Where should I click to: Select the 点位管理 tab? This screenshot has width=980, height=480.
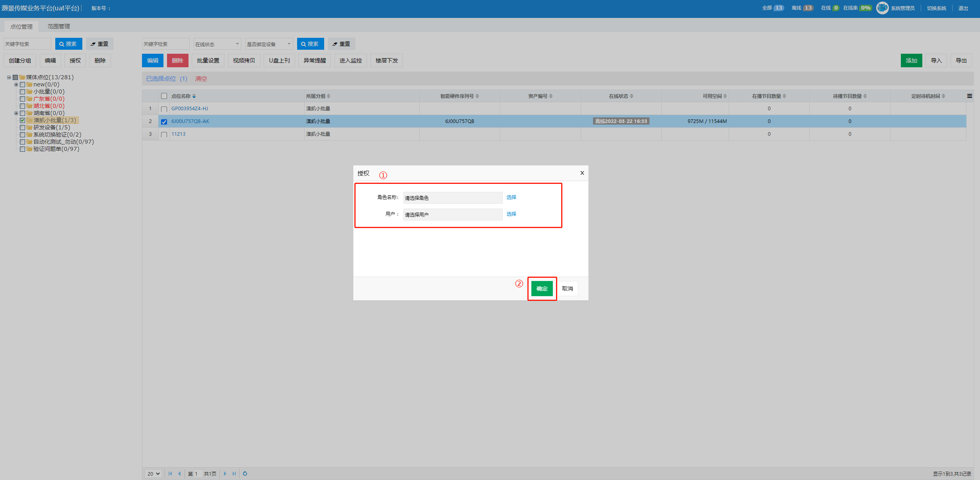click(x=21, y=26)
